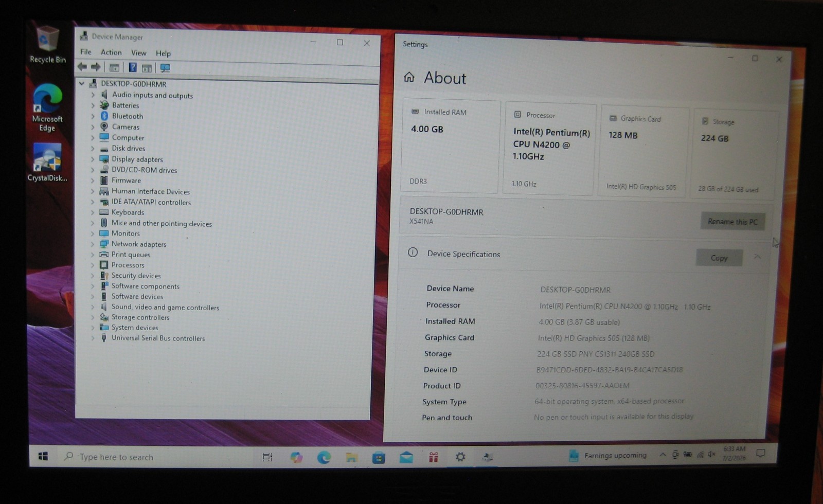Select IDE ATA/ATAPI controllers item

(151, 202)
